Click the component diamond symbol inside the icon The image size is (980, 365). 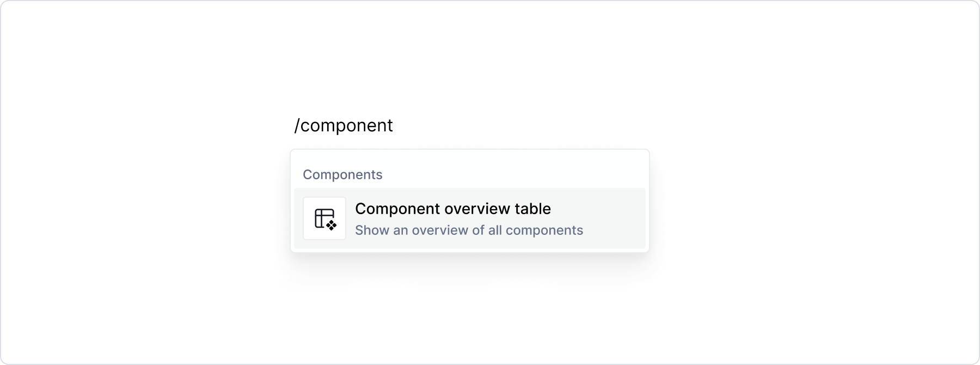tap(330, 225)
